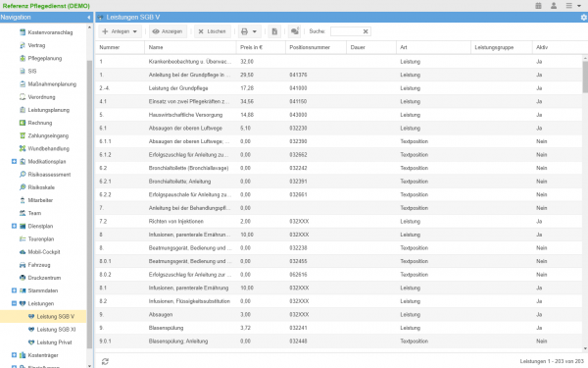Open the SIS navigation item

[27, 71]
